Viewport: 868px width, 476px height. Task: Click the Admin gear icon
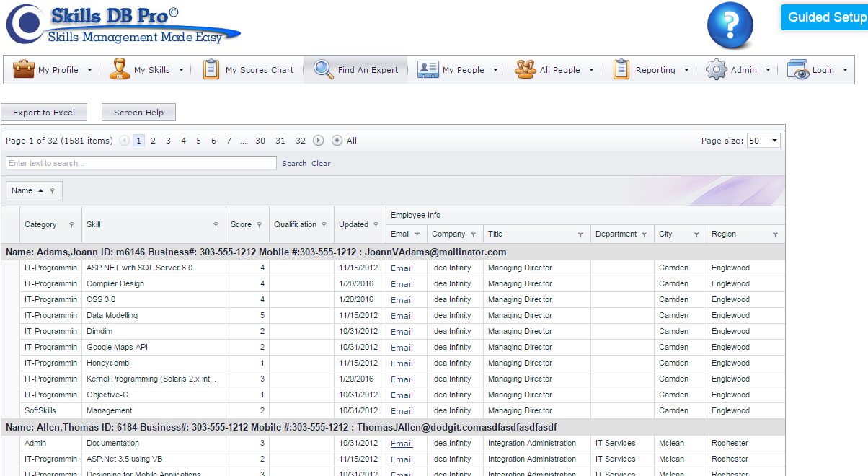coord(717,70)
